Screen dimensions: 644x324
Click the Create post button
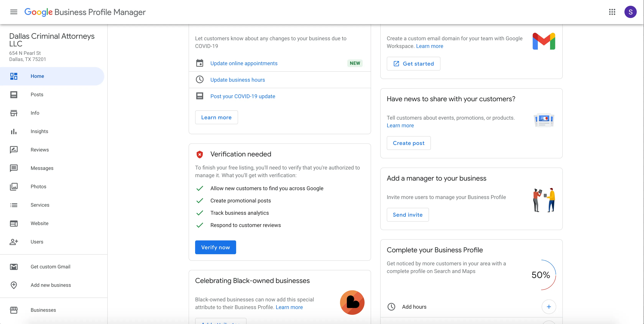tap(408, 143)
